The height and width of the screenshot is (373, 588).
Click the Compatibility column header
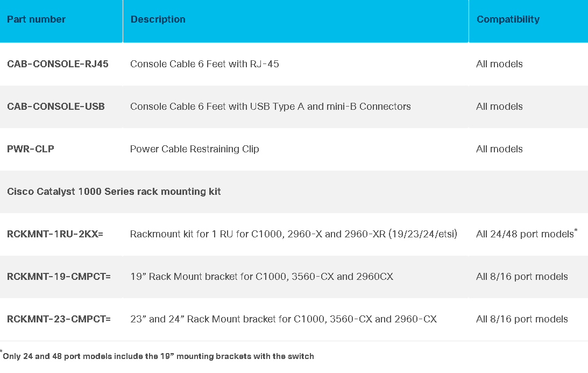point(508,19)
